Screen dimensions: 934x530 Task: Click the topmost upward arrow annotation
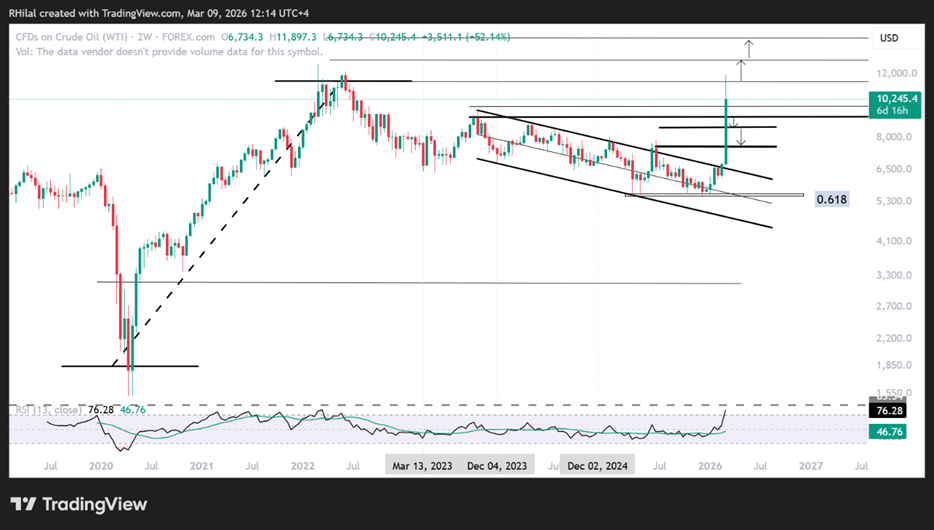click(x=749, y=48)
